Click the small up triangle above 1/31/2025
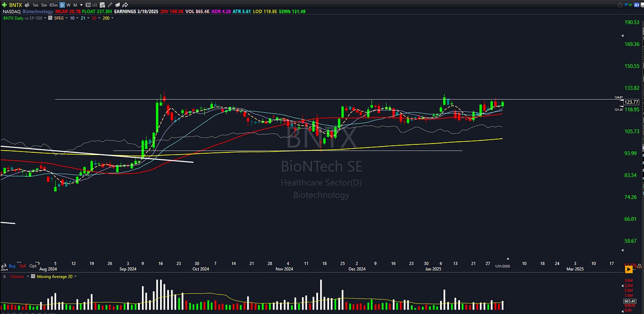 click(508, 258)
